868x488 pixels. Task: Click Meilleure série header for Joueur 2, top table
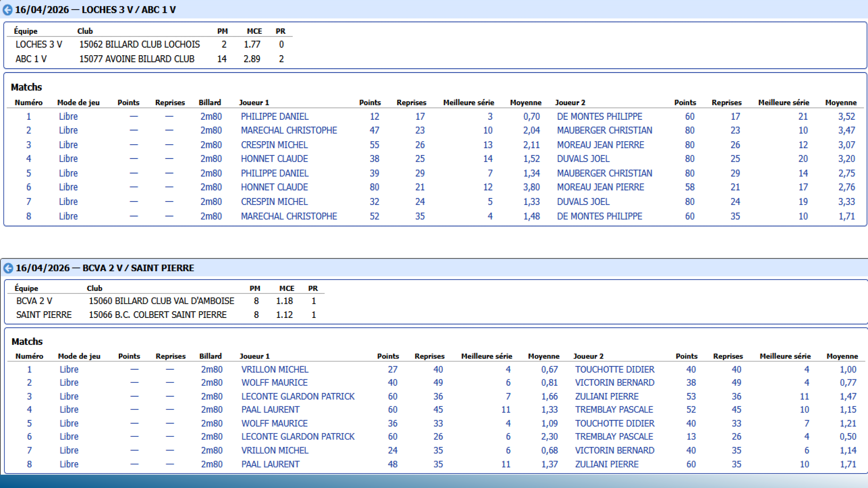tap(783, 103)
